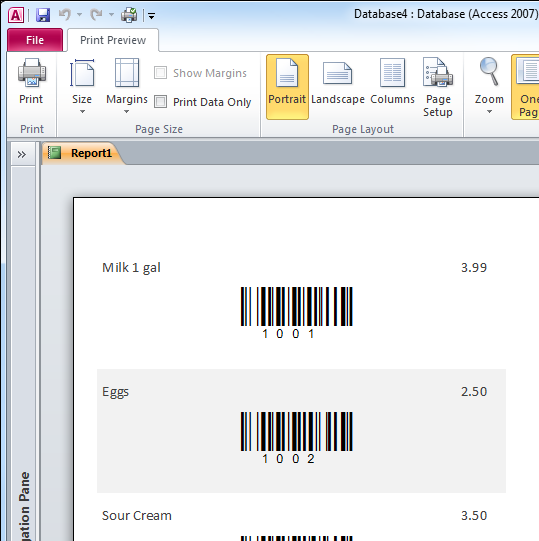Open the Margins options
539x541 pixels.
pyautogui.click(x=127, y=86)
